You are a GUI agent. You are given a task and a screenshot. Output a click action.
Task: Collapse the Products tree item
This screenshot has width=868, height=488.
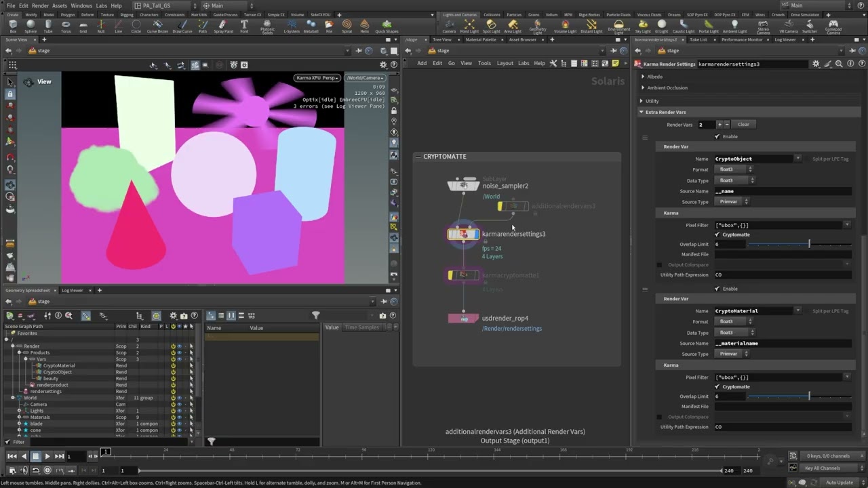click(19, 352)
